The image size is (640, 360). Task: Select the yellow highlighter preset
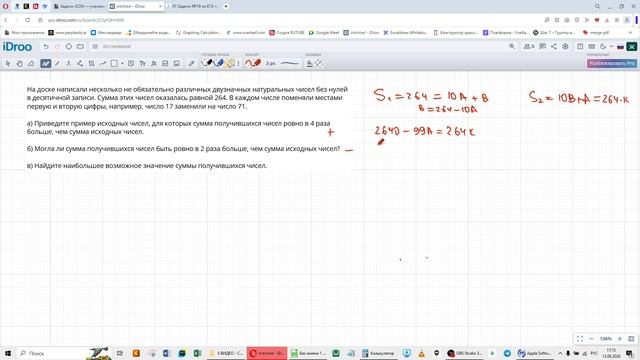pyautogui.click(x=230, y=63)
